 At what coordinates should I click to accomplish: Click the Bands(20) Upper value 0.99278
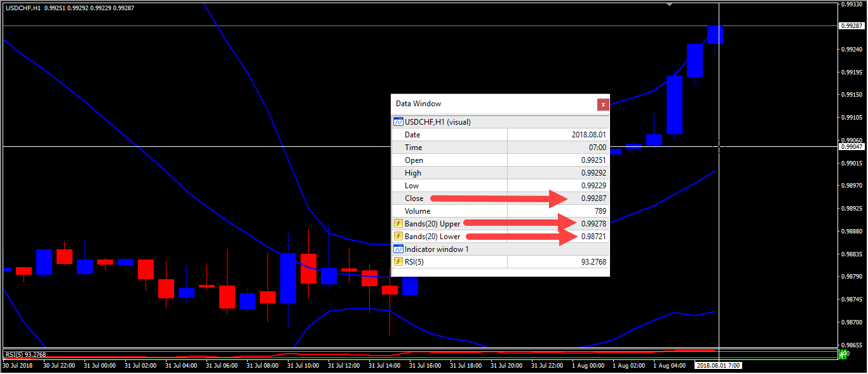[594, 224]
